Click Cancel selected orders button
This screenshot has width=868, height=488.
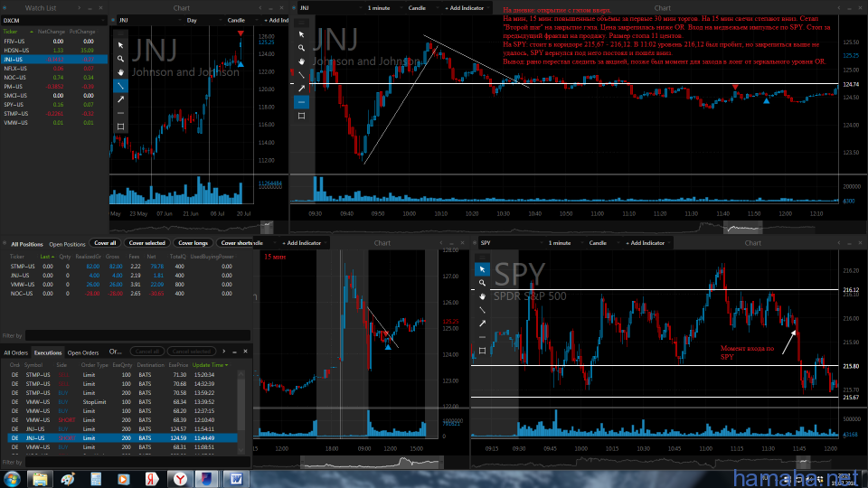(192, 352)
